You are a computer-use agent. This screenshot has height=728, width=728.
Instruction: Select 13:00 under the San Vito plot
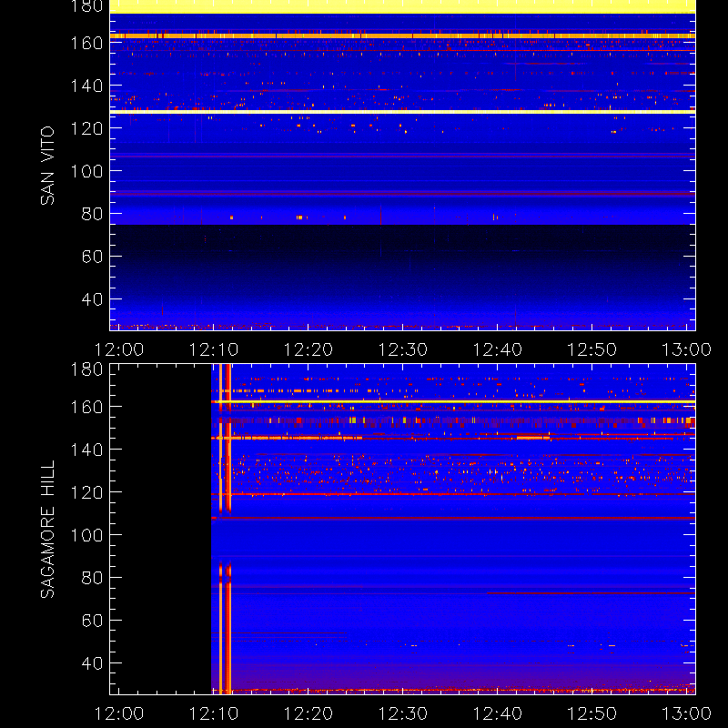pos(686,349)
